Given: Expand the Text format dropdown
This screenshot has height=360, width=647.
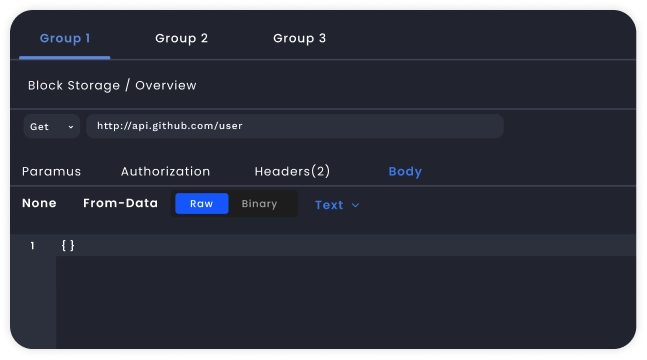Looking at the screenshot, I should tap(337, 205).
